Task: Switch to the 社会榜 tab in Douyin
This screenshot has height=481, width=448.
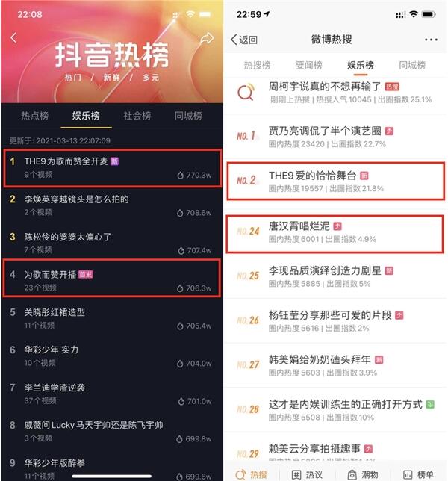Action: [x=137, y=116]
